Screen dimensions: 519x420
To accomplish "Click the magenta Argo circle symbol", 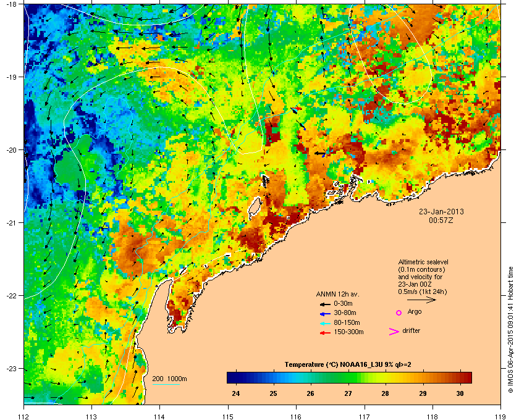I will 399,313.
